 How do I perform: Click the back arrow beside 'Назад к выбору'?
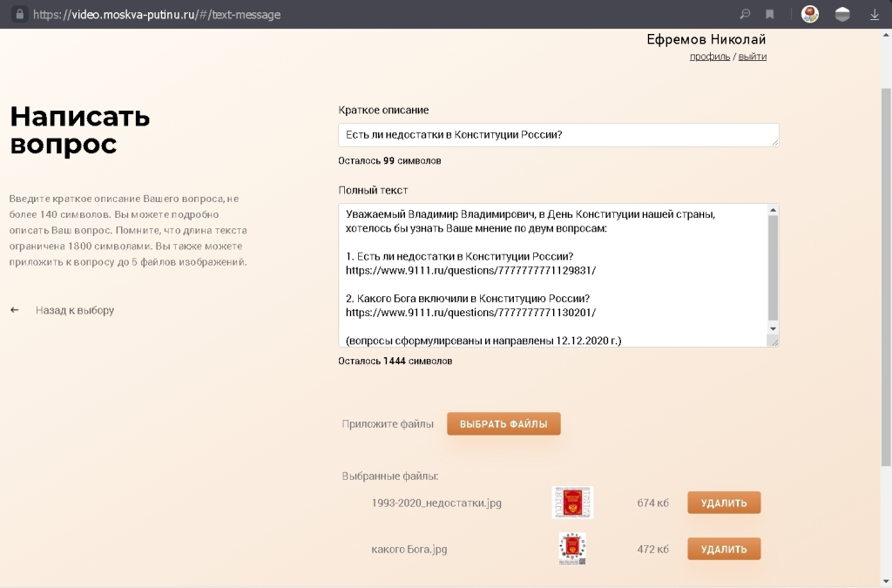15,310
